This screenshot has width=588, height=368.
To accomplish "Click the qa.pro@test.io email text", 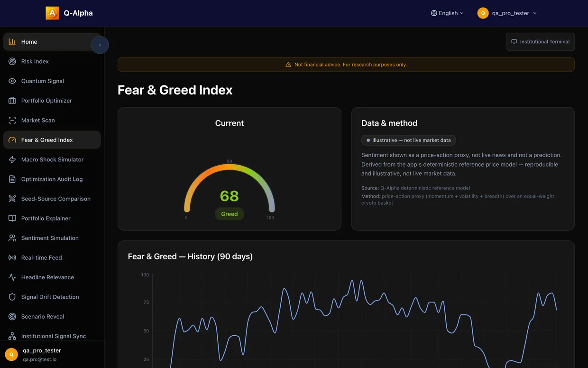I will 40,359.
